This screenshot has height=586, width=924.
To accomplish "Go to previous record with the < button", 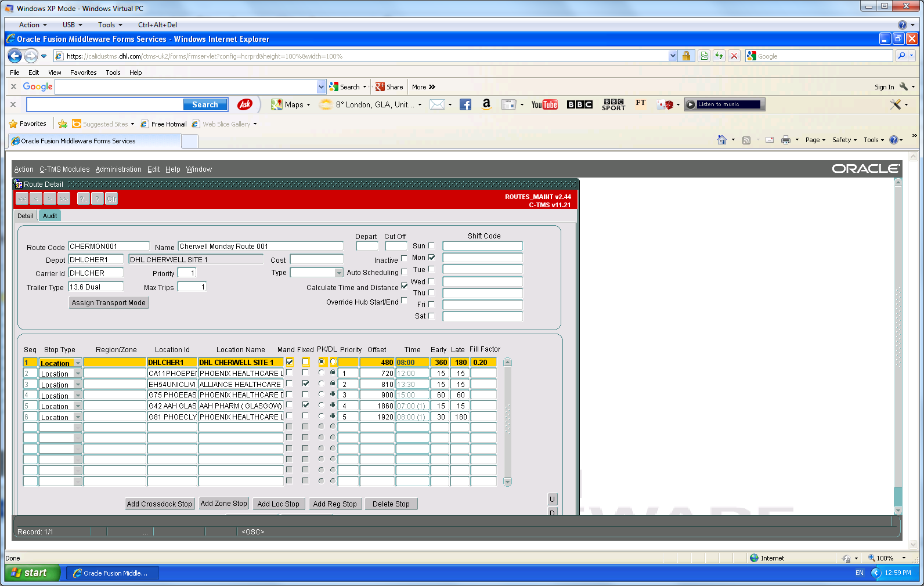I will pos(36,198).
